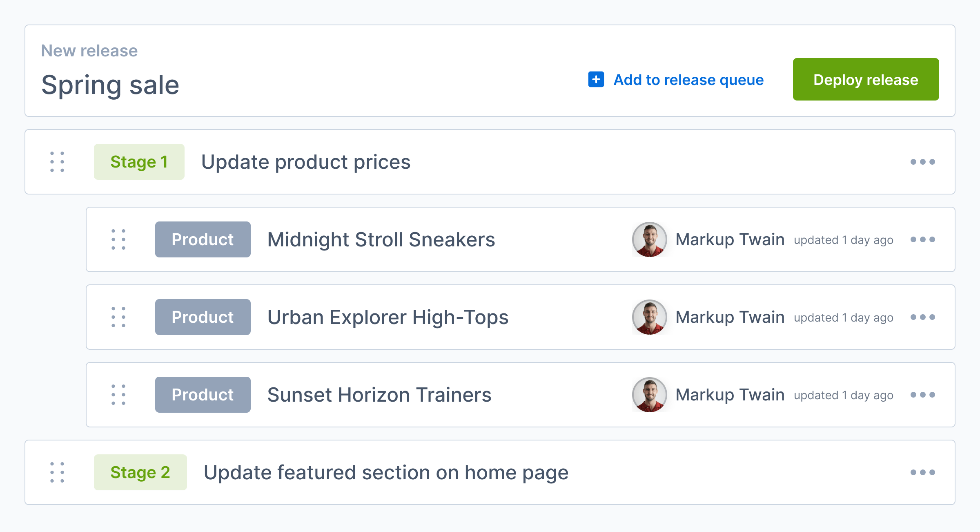Grab the drag handle for Midnight Stroll Sneakers
980x532 pixels.
[118, 239]
